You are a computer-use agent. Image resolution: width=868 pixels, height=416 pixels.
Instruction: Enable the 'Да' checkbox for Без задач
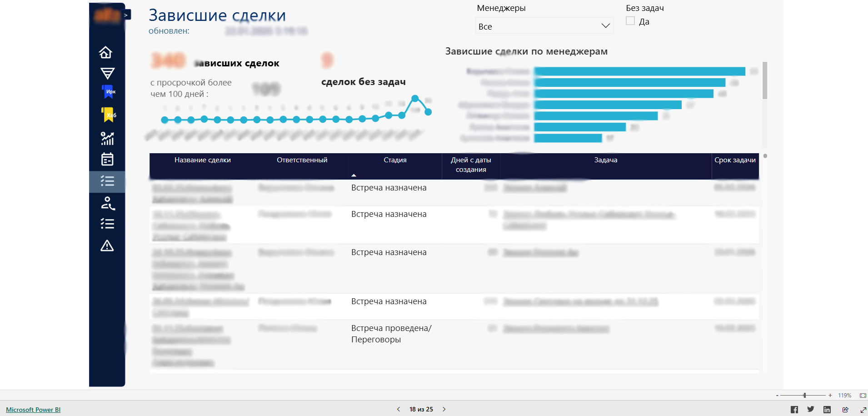pos(630,21)
